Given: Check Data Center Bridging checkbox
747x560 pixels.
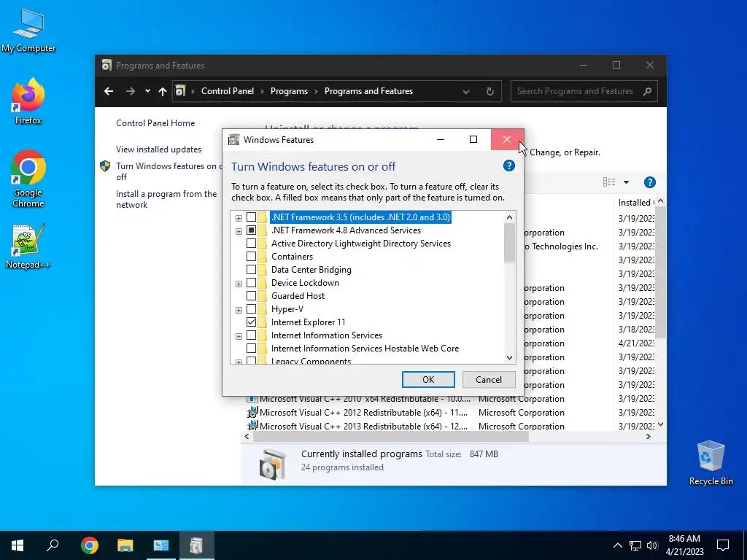Looking at the screenshot, I should click(x=251, y=270).
